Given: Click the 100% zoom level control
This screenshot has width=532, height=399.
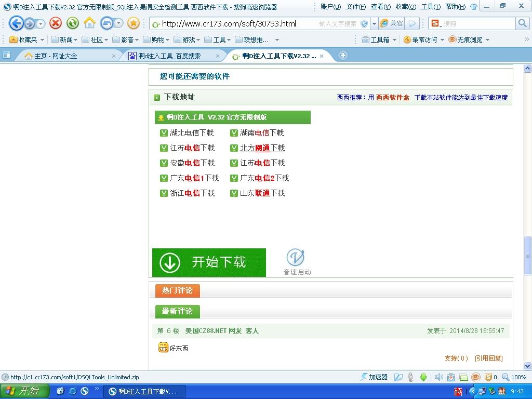Looking at the screenshot, I should [514, 377].
